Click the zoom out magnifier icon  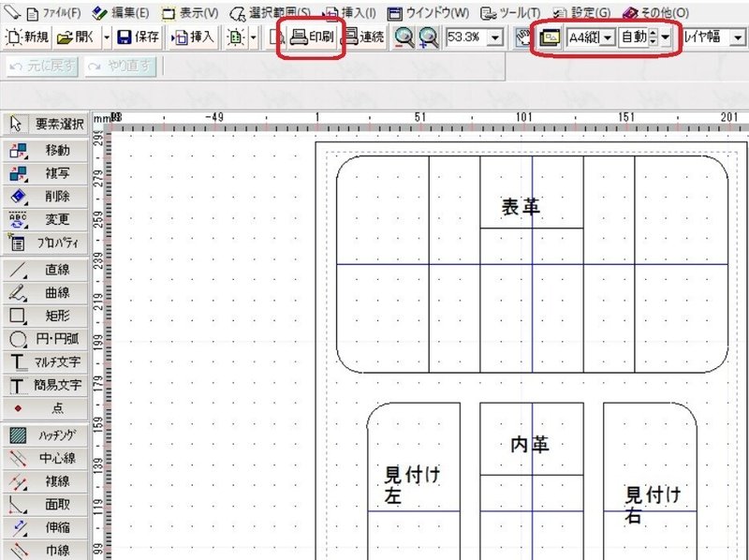click(404, 37)
